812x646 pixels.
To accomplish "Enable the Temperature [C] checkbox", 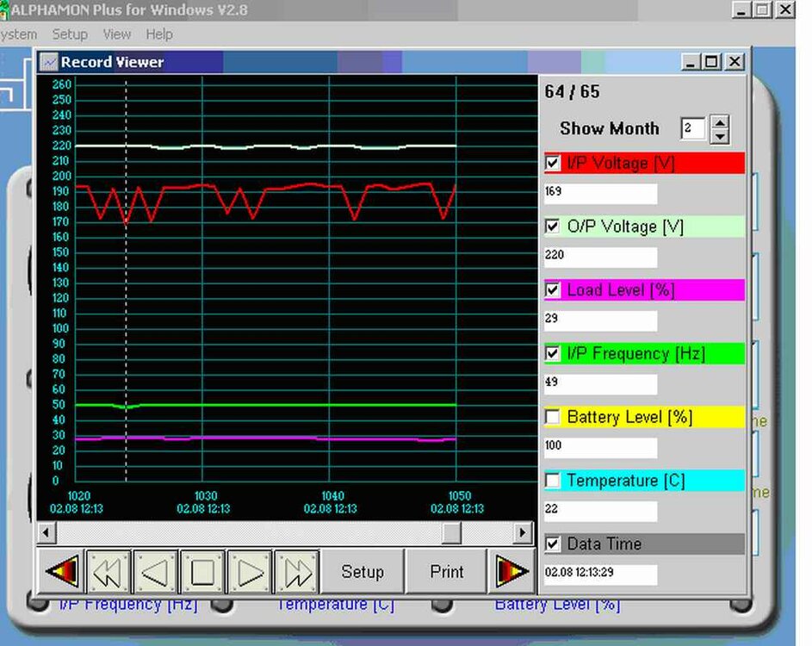I will pyautogui.click(x=553, y=481).
